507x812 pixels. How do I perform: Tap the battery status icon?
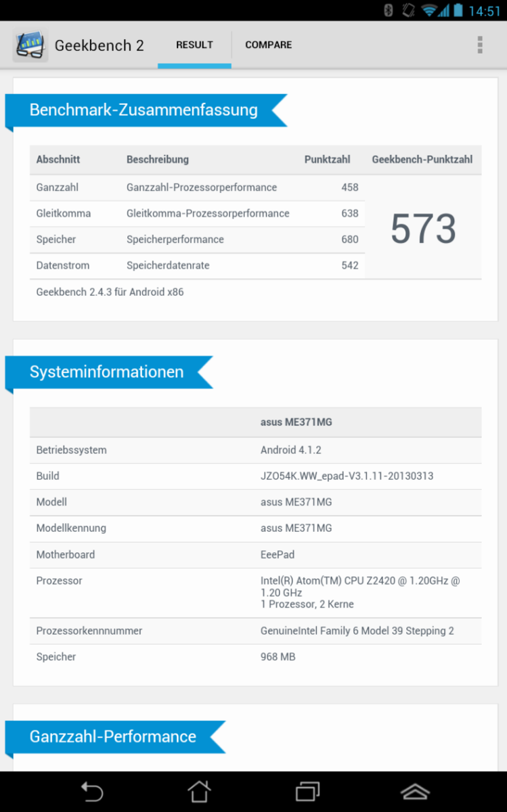coord(458,10)
